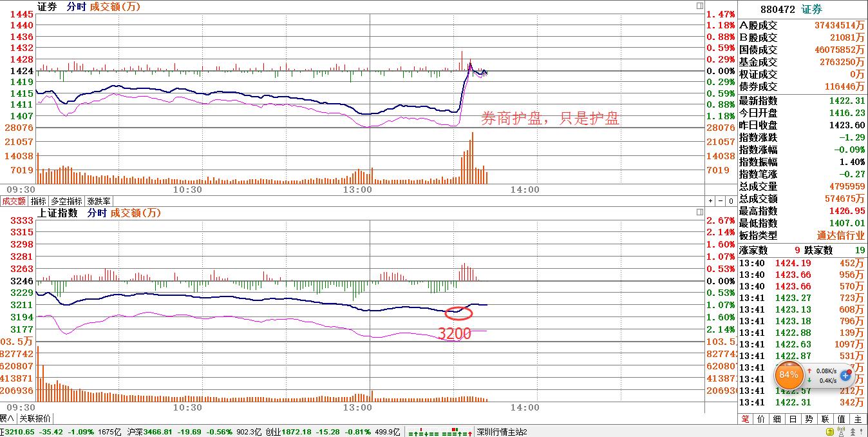Select the 关联报价 tab at the bottom
The image size is (868, 437).
[35, 418]
